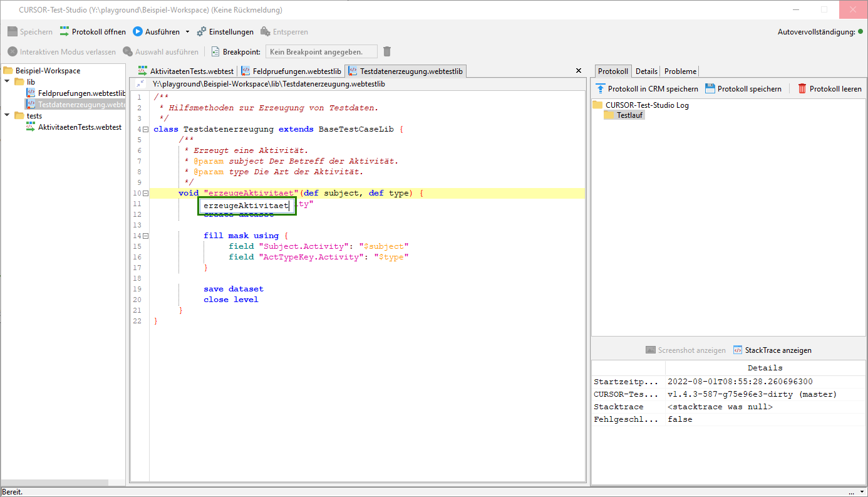
Task: Collapse the lib folder in tree
Action: point(7,82)
